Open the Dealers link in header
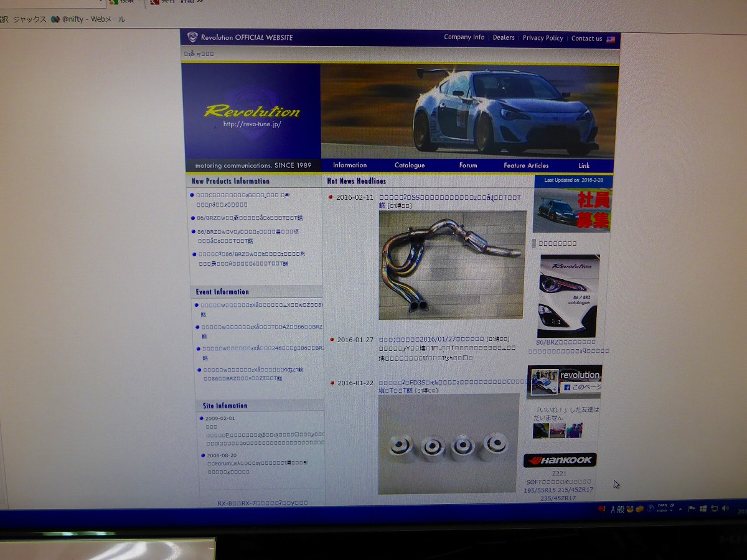Image resolution: width=747 pixels, height=560 pixels. tap(504, 37)
